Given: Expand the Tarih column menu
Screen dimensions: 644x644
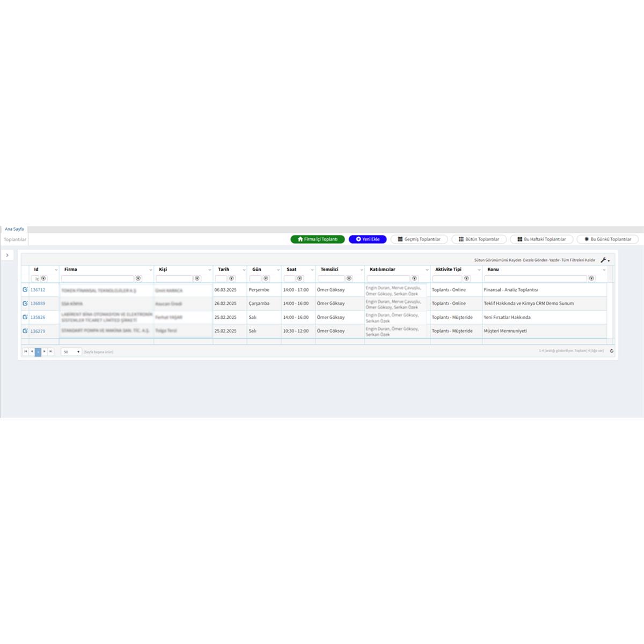Looking at the screenshot, I should pyautogui.click(x=244, y=270).
